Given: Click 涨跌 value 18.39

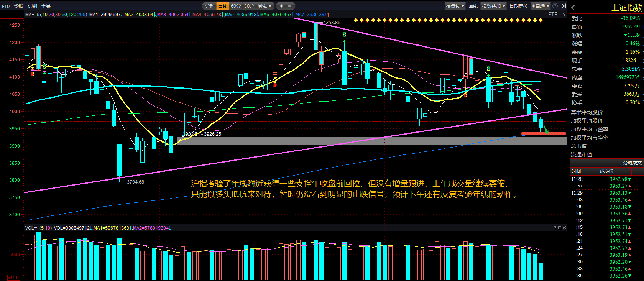Looking at the screenshot, I should coord(632,35).
